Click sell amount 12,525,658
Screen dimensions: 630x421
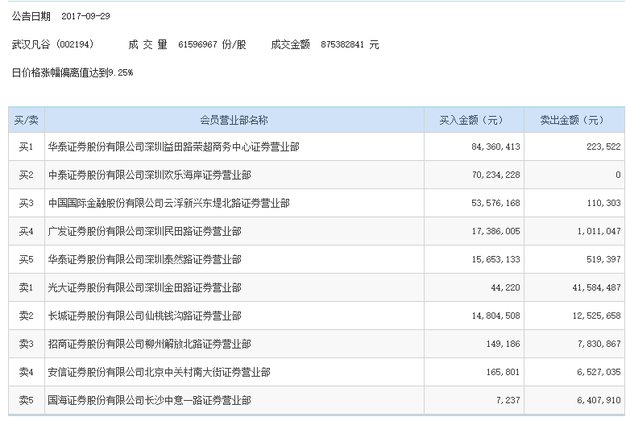coord(597,316)
